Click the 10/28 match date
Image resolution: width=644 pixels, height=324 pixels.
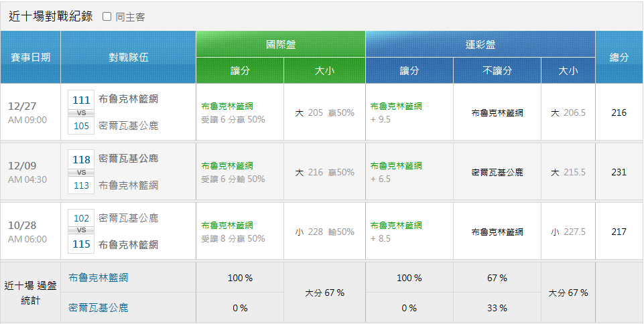tap(22, 225)
